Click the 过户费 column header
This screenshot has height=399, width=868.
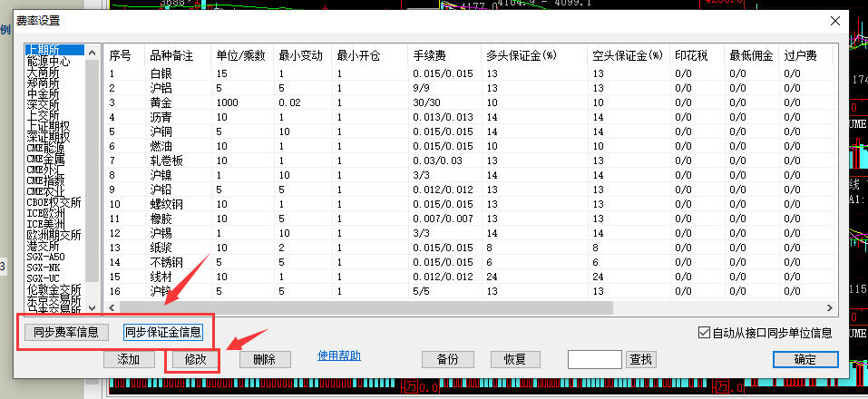[x=806, y=55]
